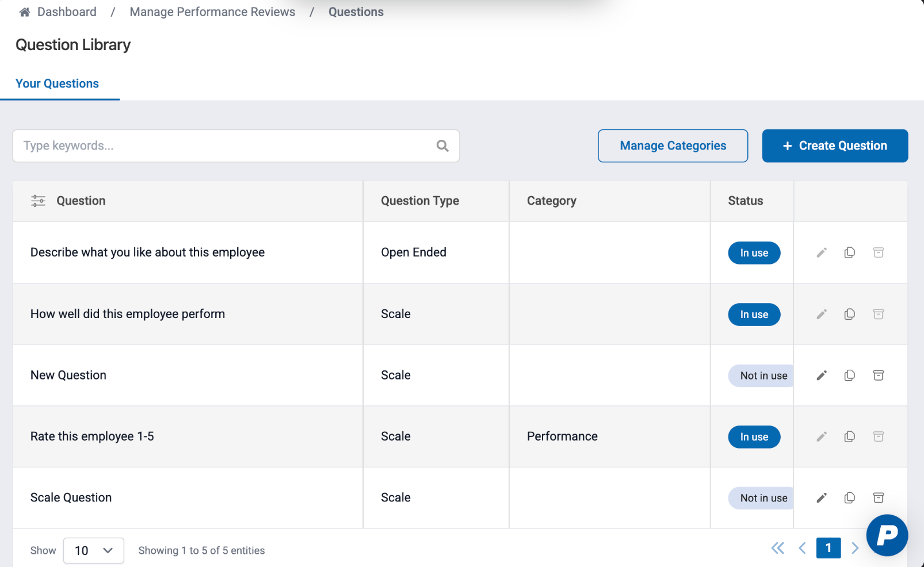
Task: Archive the Scale Question row
Action: (878, 498)
